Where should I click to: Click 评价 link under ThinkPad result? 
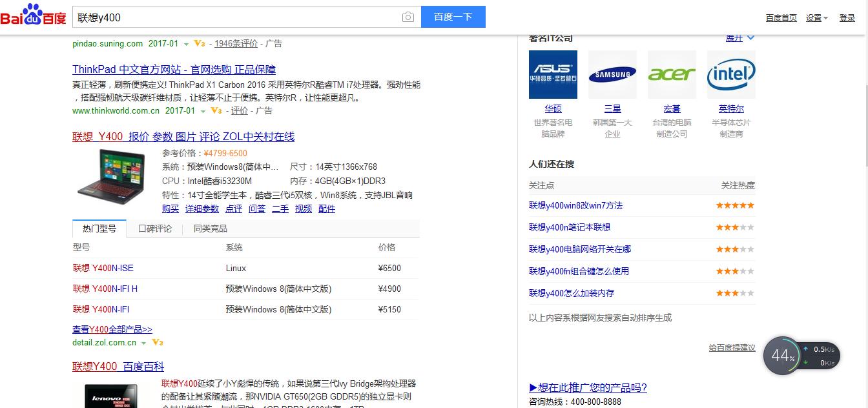(x=240, y=111)
